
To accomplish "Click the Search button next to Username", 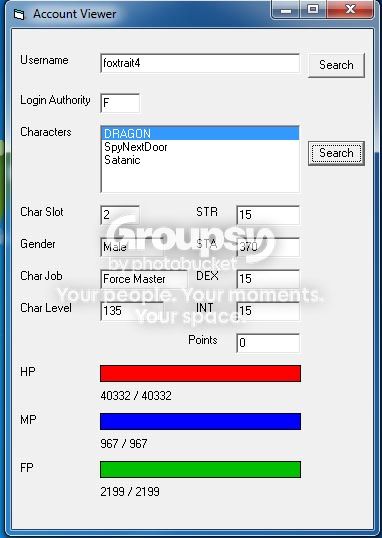I will [336, 65].
